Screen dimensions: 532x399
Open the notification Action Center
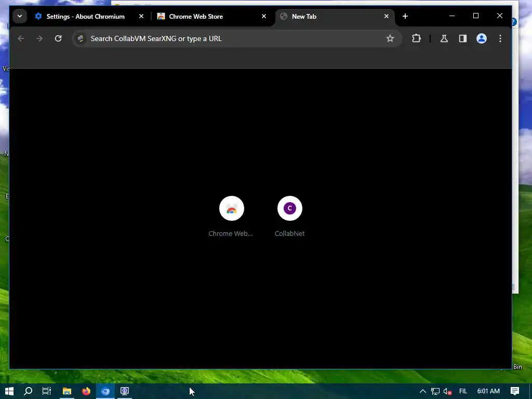coord(515,391)
